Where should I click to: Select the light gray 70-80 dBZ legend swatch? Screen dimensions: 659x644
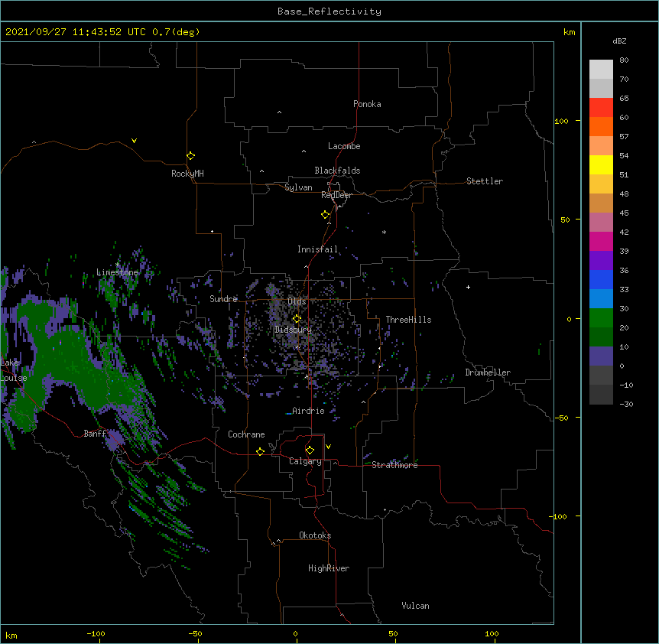pyautogui.click(x=601, y=70)
